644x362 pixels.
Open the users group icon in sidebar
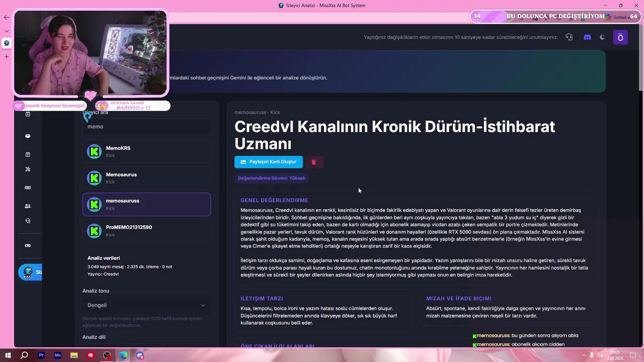(28, 206)
